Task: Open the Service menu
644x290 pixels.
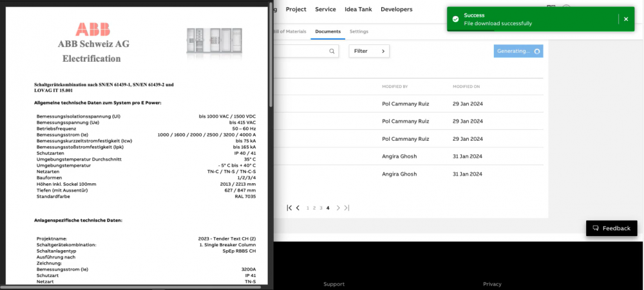Action: tap(325, 10)
